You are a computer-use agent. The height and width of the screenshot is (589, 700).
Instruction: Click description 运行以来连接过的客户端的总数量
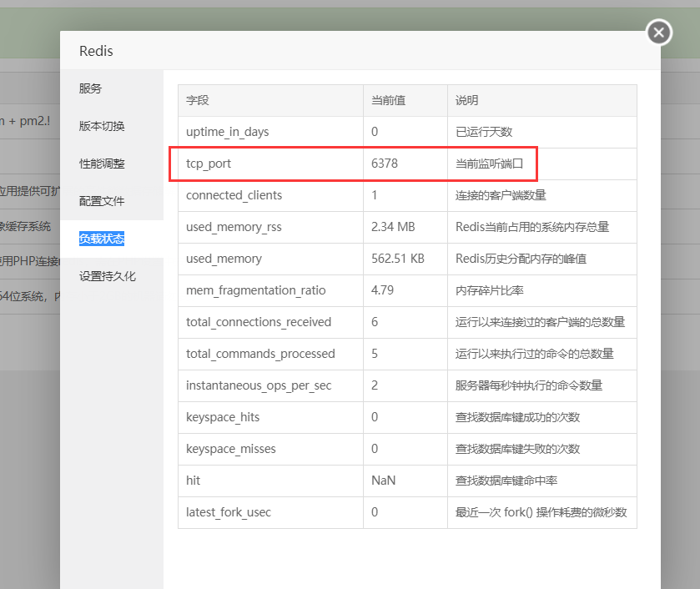540,322
